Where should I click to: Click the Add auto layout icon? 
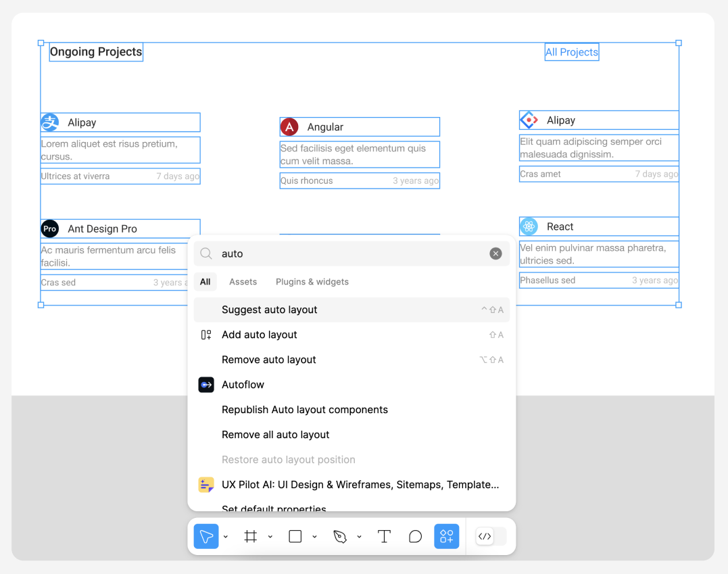click(x=206, y=335)
